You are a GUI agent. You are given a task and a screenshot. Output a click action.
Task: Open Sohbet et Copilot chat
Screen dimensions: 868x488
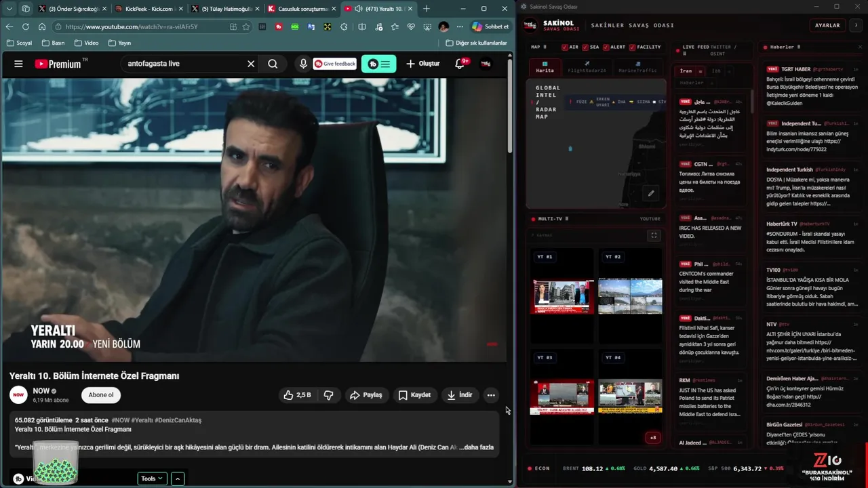pyautogui.click(x=490, y=26)
